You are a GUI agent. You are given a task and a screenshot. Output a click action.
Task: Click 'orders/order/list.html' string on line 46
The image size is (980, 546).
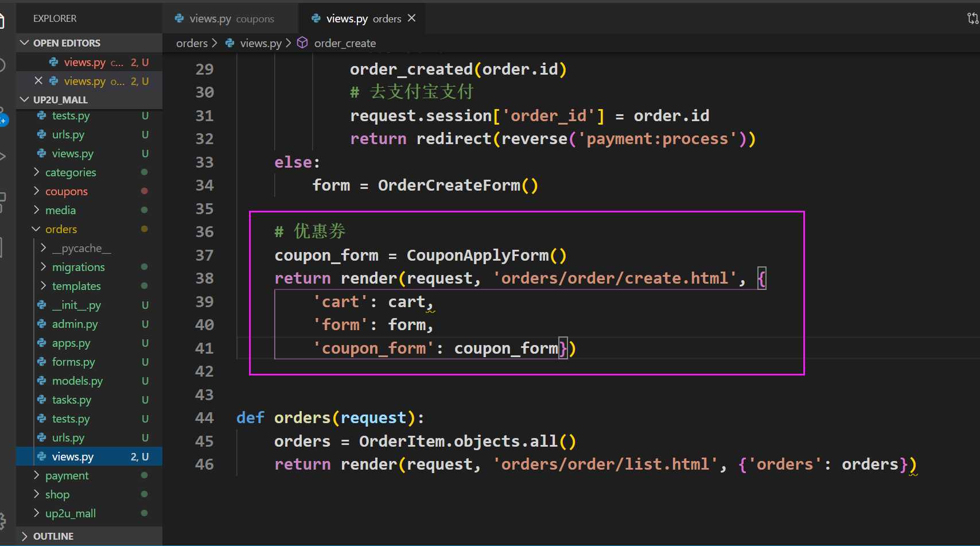click(605, 464)
